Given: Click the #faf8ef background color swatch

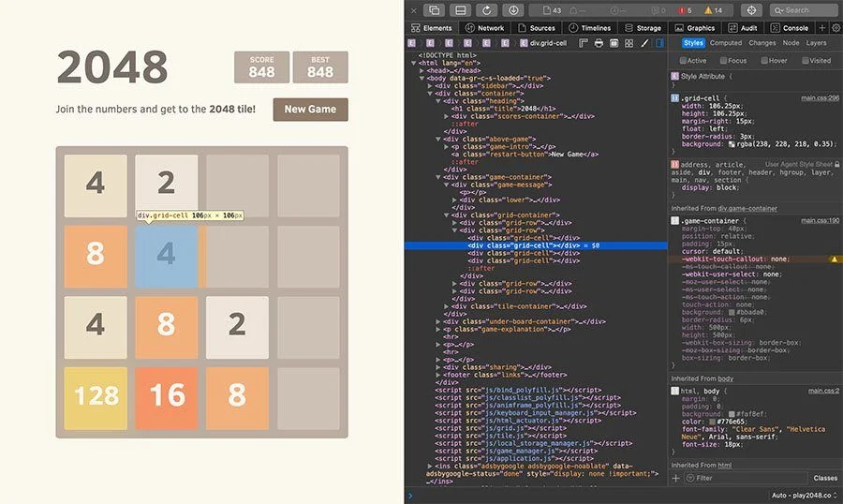Looking at the screenshot, I should pyautogui.click(x=732, y=414).
